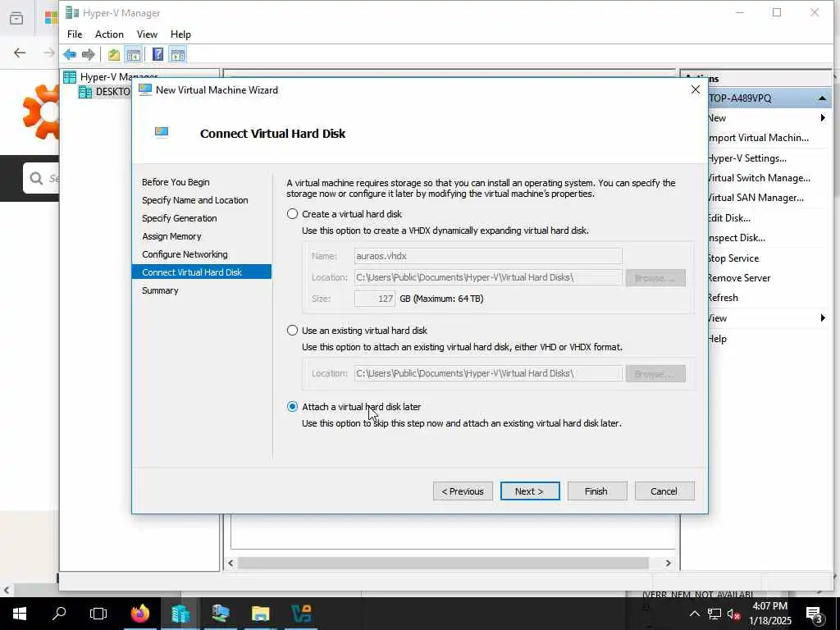Image resolution: width=840 pixels, height=630 pixels.
Task: Open taskbar Search magnifier
Action: (x=59, y=614)
